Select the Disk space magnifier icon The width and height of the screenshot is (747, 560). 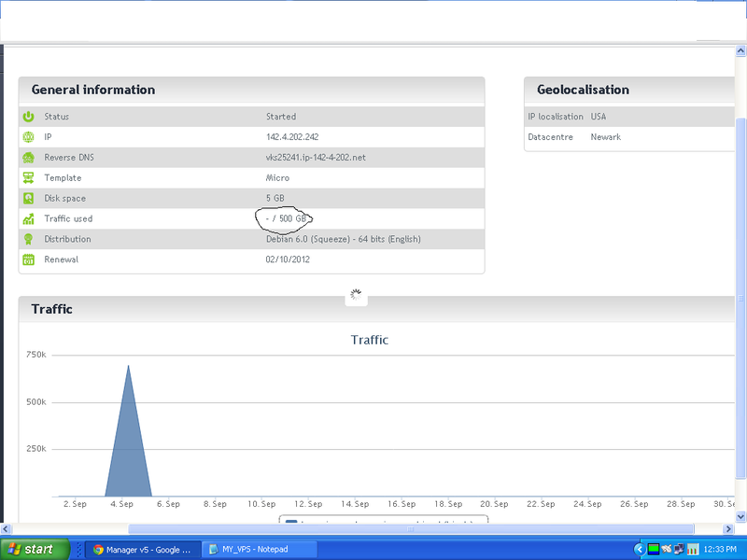29,198
